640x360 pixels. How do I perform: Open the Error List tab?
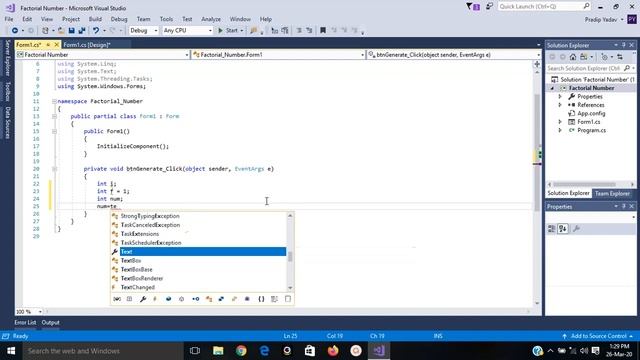25,323
